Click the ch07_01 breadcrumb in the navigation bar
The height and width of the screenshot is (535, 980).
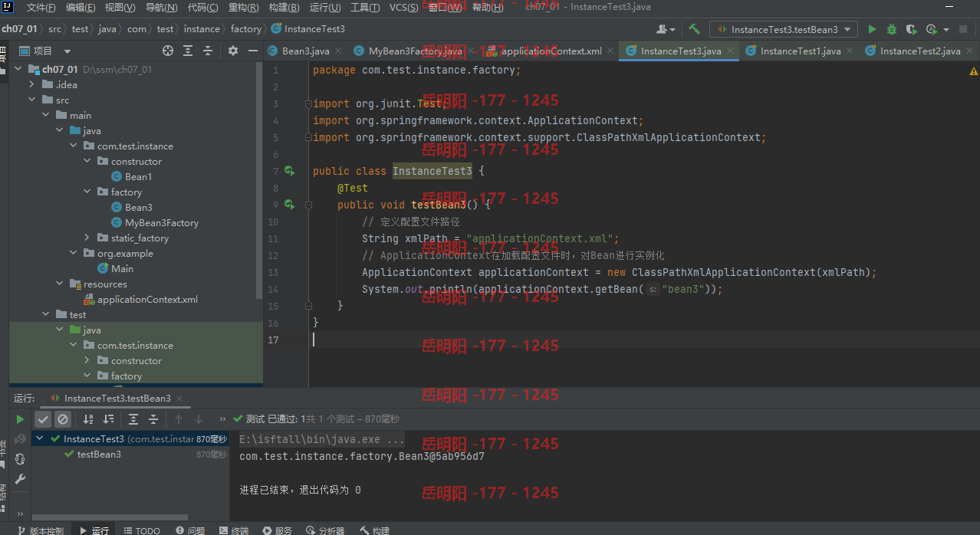19,29
